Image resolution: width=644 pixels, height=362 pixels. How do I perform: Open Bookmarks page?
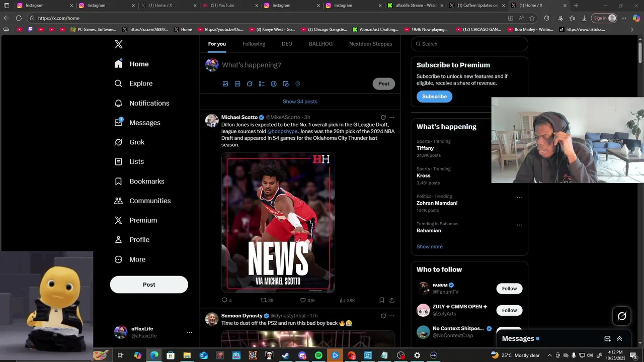pyautogui.click(x=139, y=181)
